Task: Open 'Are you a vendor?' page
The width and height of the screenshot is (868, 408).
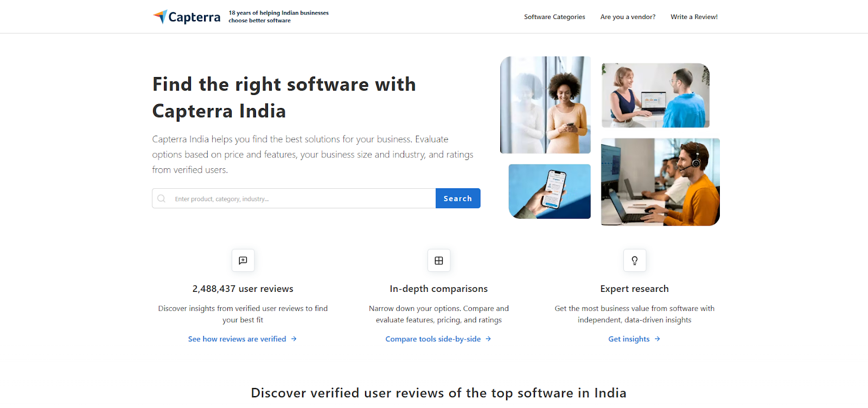Action: click(x=628, y=17)
